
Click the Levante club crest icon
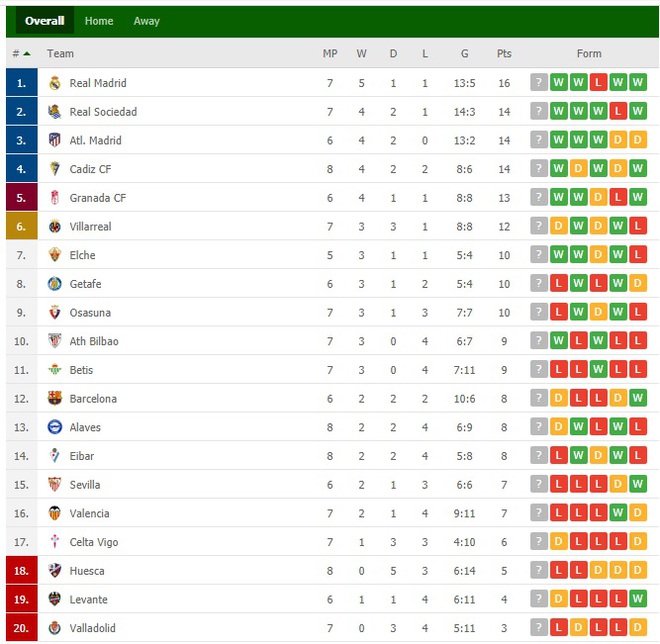pos(55,599)
